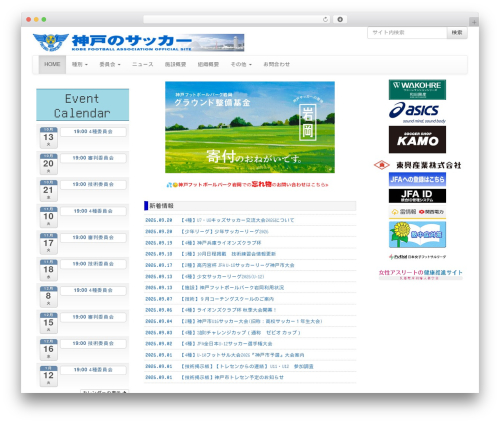Open the Japan women's futsal league banner
This screenshot has height=423, width=500.
pos(417,257)
